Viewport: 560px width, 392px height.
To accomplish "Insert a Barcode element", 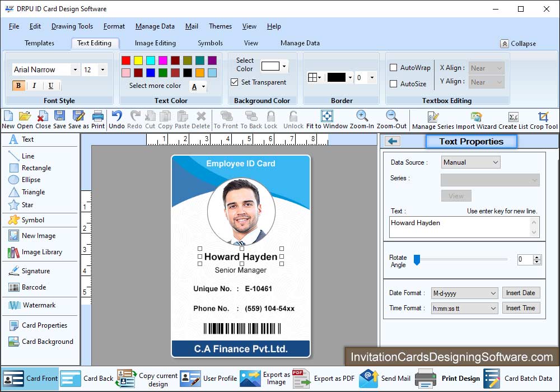I will [x=27, y=287].
